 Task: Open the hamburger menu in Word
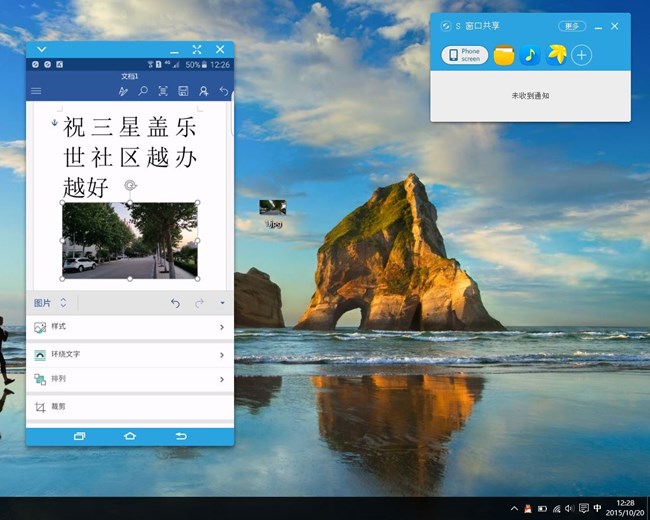pos(37,91)
